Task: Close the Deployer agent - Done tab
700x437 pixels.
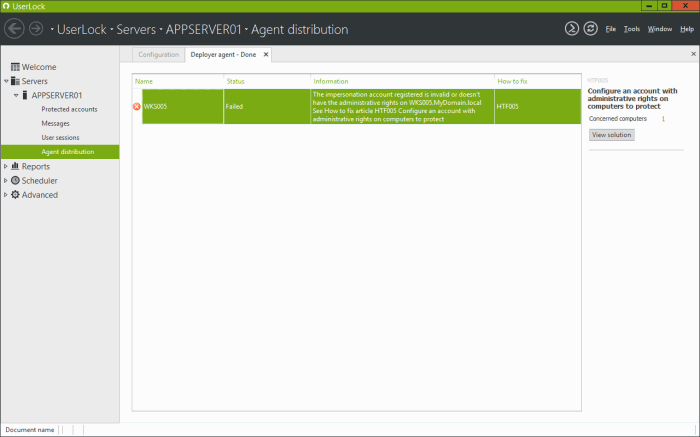Action: click(x=266, y=54)
